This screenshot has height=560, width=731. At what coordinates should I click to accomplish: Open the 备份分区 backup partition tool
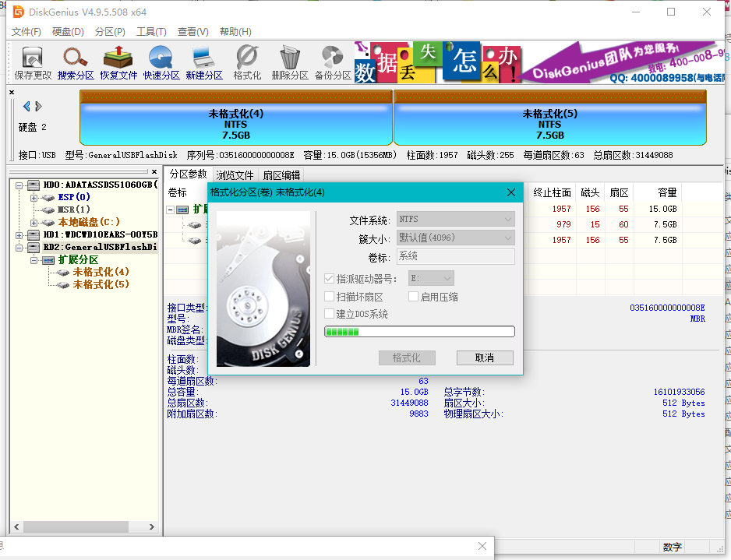[x=333, y=62]
